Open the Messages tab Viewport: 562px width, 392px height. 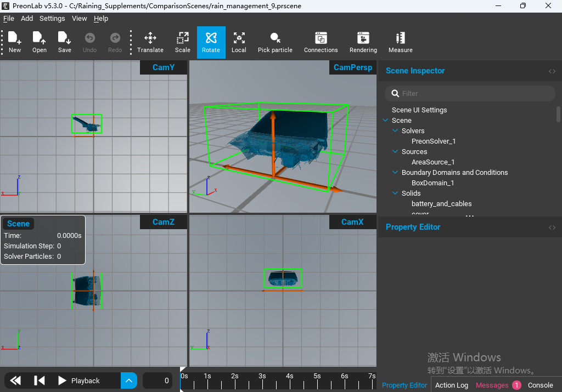(498, 385)
